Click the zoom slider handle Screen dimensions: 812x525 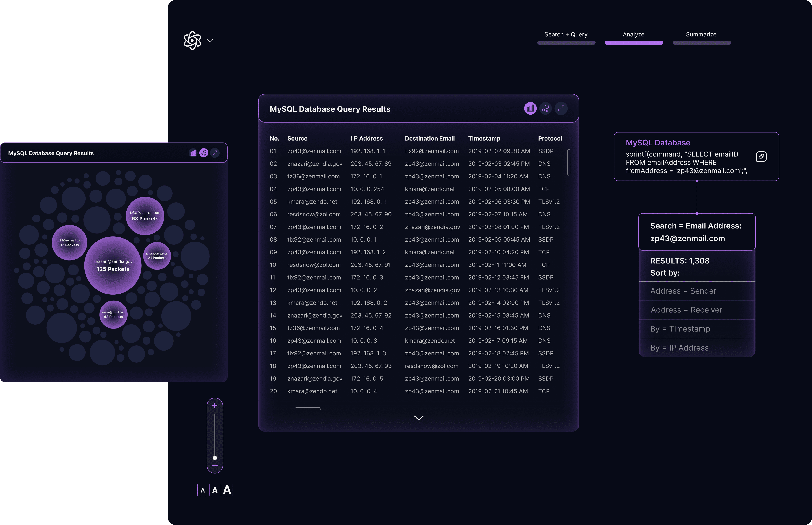[x=215, y=458]
